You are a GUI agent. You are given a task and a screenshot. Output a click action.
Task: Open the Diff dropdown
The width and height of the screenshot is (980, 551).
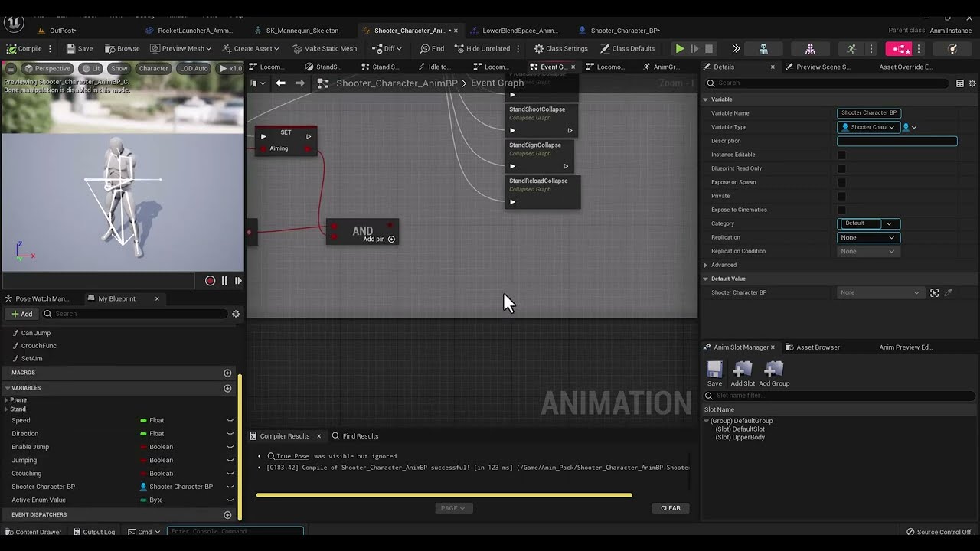pos(387,48)
